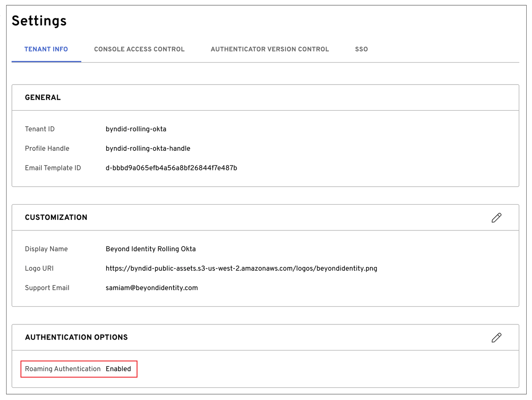Click the Support Email field label

[x=47, y=288]
